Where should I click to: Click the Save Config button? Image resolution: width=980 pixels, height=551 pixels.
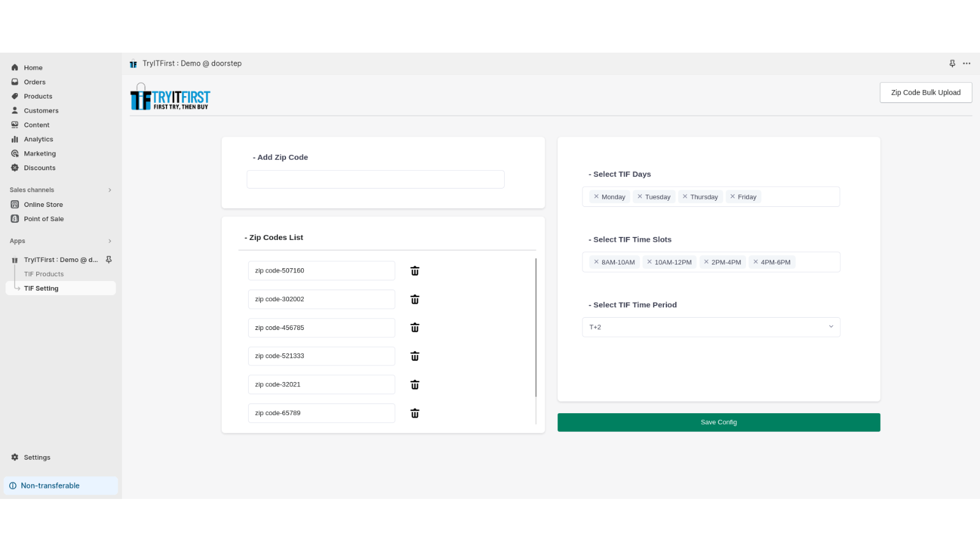(718, 422)
